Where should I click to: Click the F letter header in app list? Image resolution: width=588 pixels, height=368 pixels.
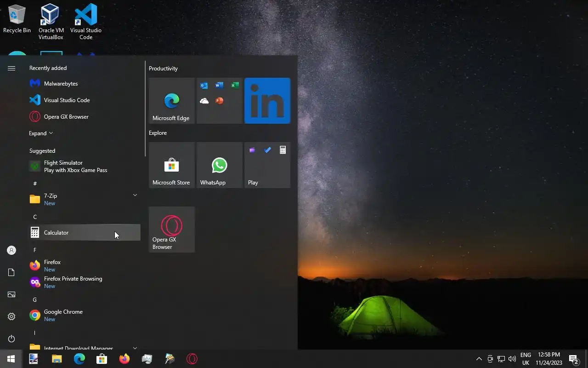[35, 250]
